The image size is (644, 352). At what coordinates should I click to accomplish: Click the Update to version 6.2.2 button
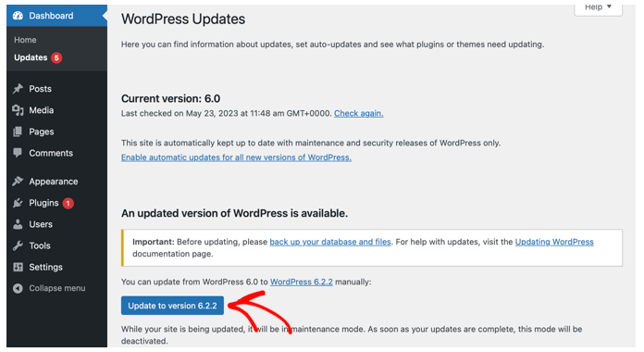click(x=172, y=306)
